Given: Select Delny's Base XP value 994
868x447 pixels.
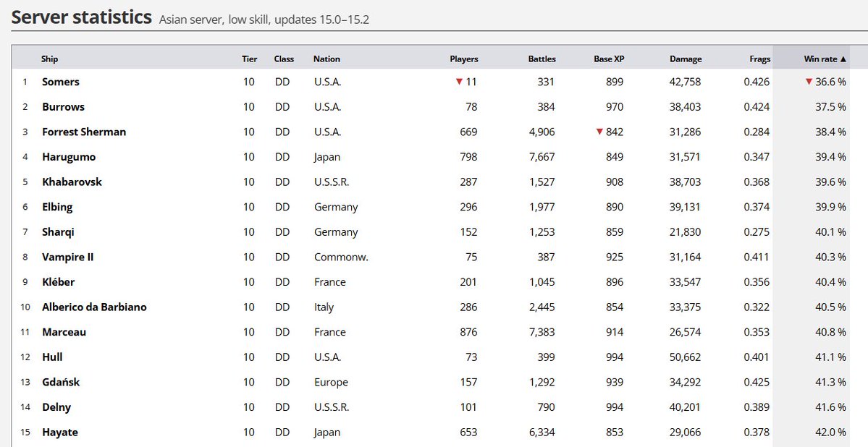Looking at the screenshot, I should click(x=615, y=407).
